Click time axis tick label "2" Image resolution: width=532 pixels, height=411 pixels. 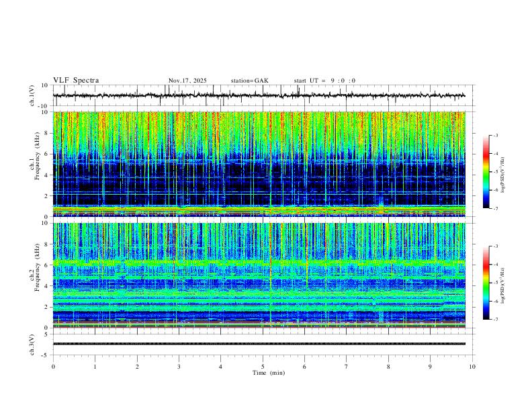point(137,367)
